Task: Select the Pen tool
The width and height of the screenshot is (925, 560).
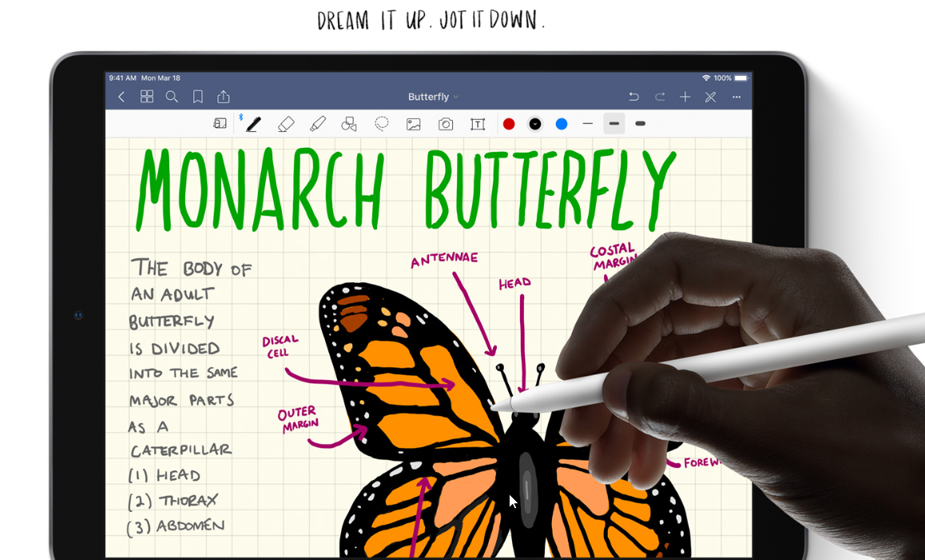Action: (254, 124)
